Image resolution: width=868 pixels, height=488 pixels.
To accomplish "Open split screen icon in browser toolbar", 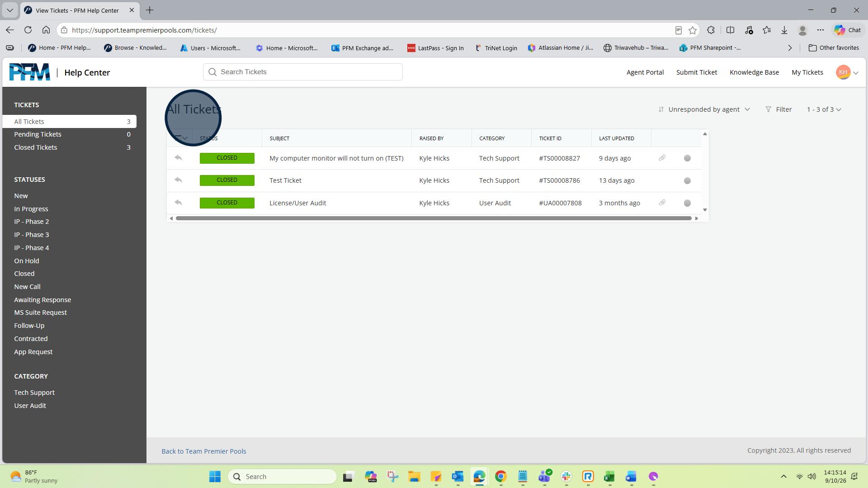I will [730, 30].
